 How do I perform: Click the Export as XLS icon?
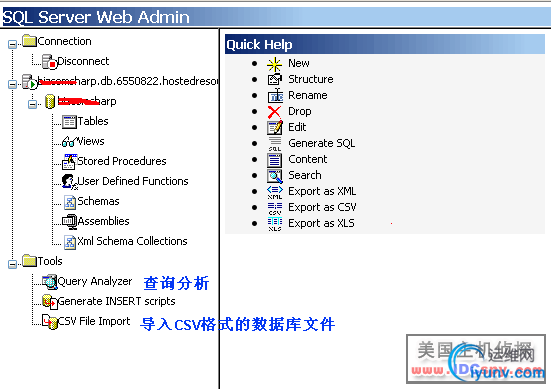(x=275, y=224)
